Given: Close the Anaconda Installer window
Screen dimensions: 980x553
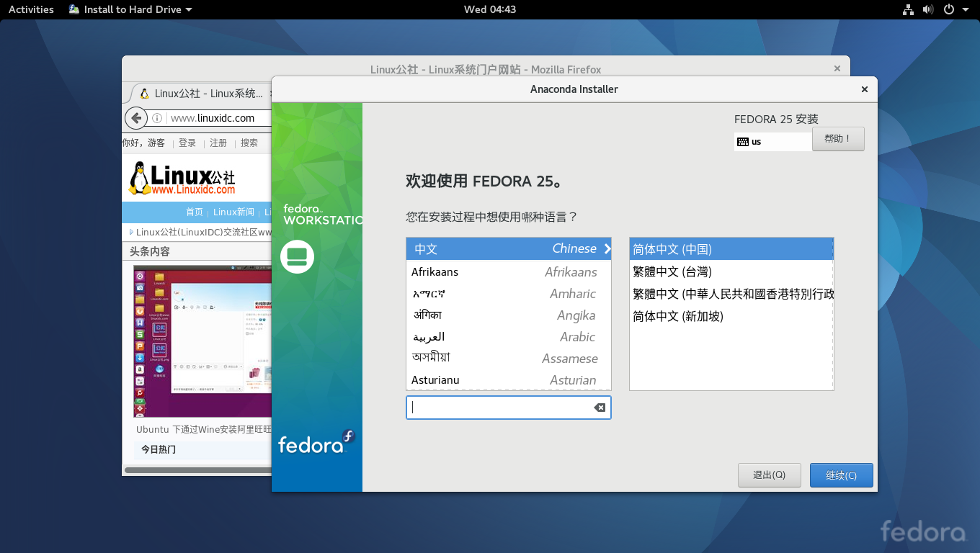Looking at the screenshot, I should pyautogui.click(x=864, y=89).
